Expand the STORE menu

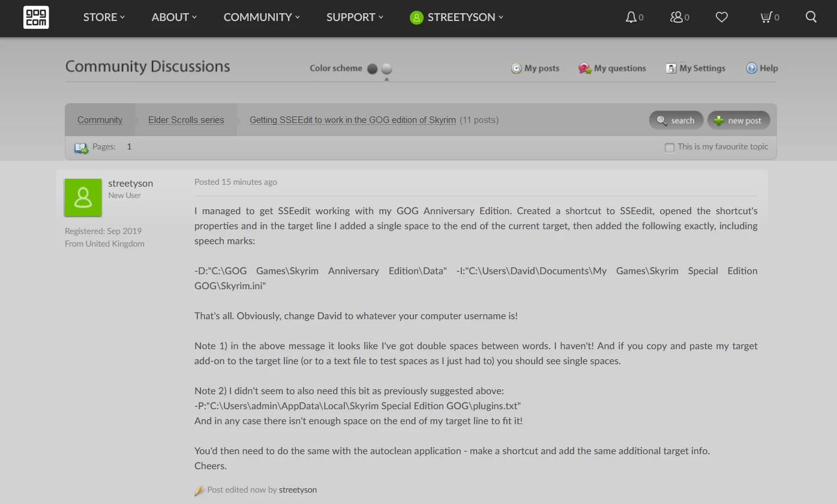tap(104, 17)
